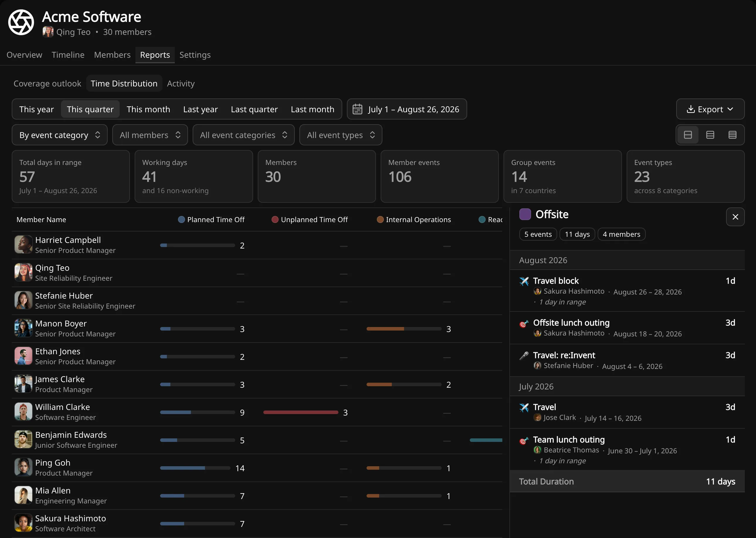This screenshot has width=756, height=538.
Task: Click the download icon in Export button
Action: (691, 109)
